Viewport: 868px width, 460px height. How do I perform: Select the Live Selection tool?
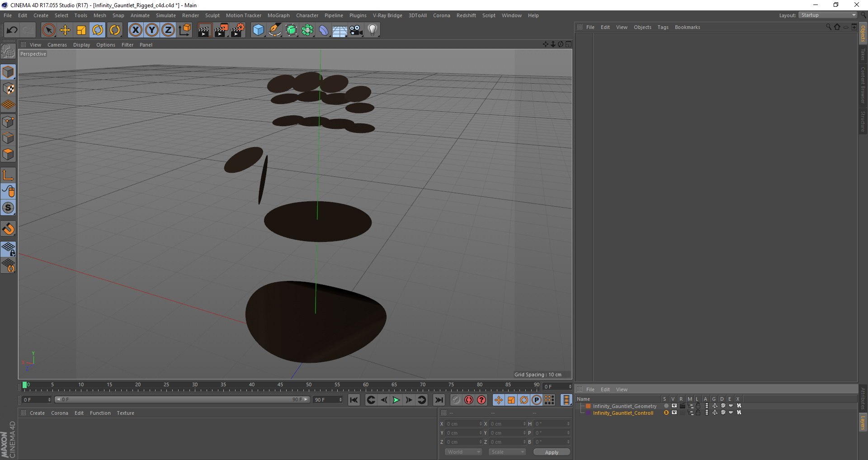tap(48, 30)
